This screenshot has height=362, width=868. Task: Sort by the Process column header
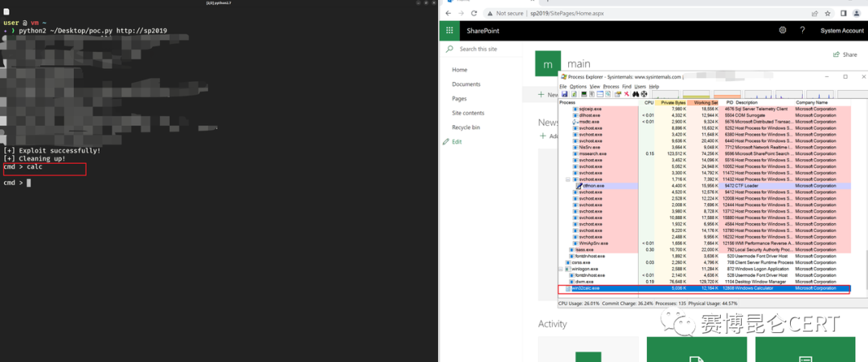click(x=599, y=102)
